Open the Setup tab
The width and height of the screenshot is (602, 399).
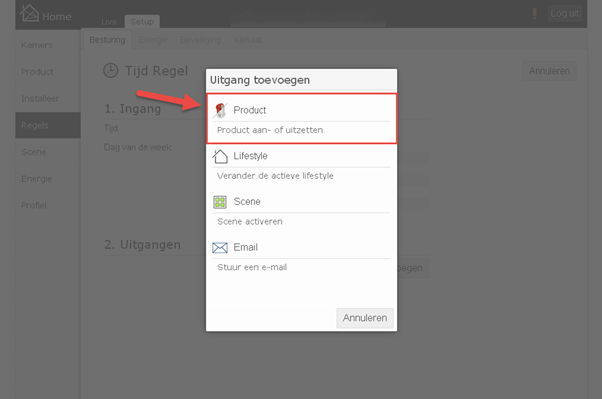pyautogui.click(x=142, y=22)
